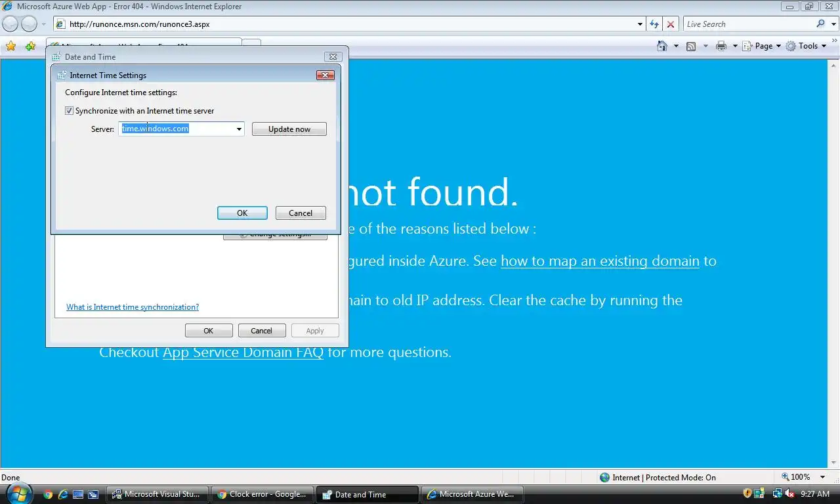Open recent pages dropdown beside Forward button
This screenshot has width=840, height=504.
[x=43, y=24]
